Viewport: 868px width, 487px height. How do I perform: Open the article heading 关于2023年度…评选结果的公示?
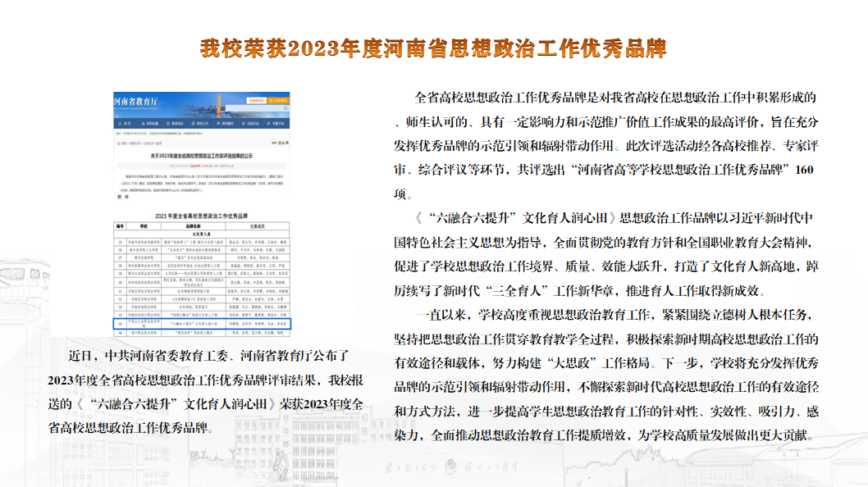(201, 154)
